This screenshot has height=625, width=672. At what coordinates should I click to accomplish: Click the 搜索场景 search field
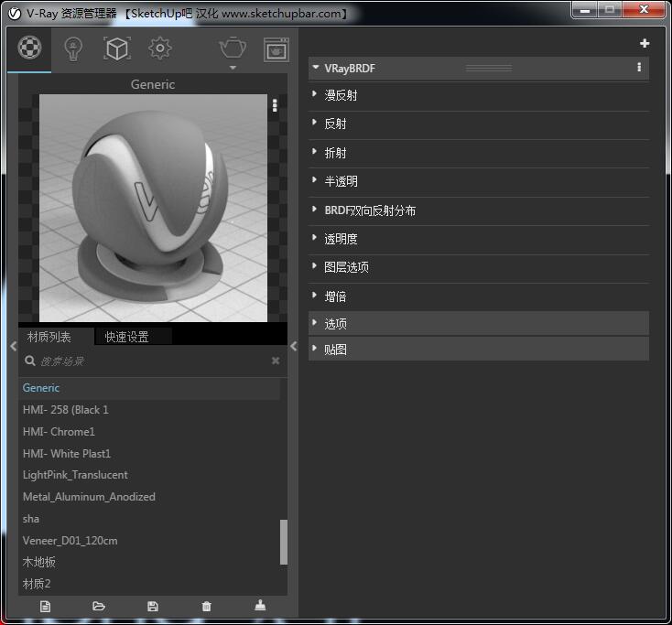(x=146, y=361)
